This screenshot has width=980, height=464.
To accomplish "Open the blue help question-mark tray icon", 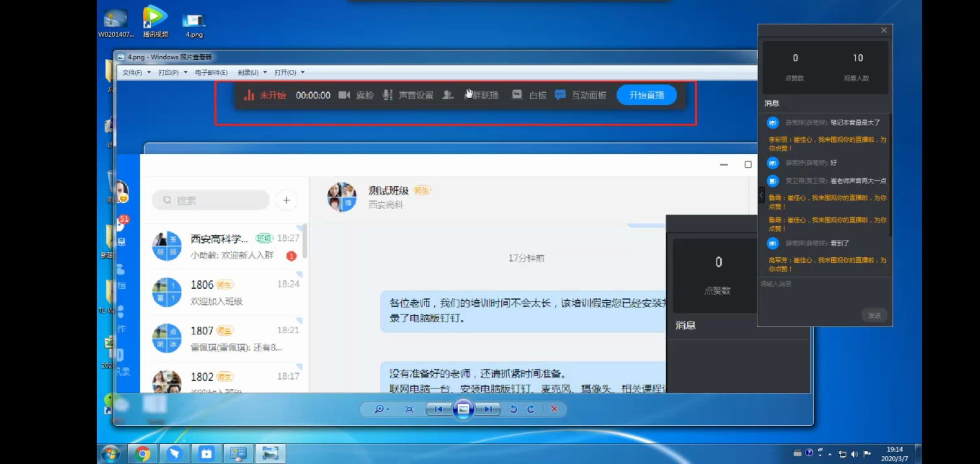I will [x=809, y=452].
